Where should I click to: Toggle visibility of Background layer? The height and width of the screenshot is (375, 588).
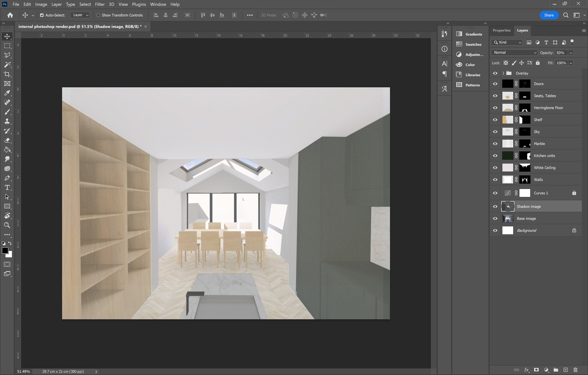click(495, 230)
